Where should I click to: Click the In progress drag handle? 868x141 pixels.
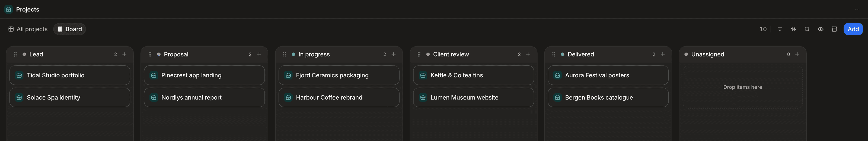point(284,54)
